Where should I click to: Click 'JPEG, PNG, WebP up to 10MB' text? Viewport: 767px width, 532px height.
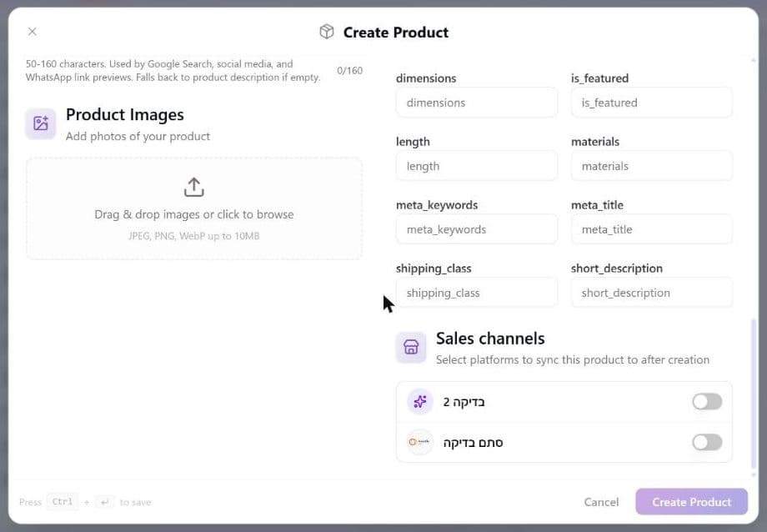pyautogui.click(x=194, y=236)
